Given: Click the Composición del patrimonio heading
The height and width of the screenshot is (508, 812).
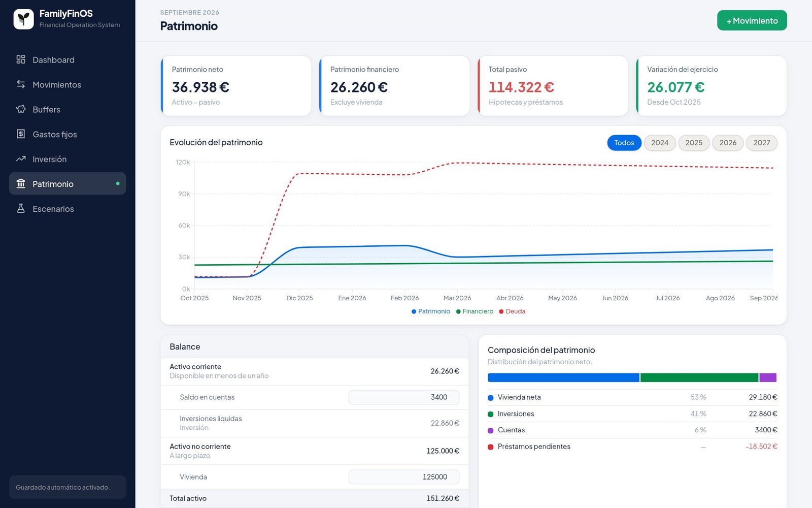Looking at the screenshot, I should pos(541,350).
